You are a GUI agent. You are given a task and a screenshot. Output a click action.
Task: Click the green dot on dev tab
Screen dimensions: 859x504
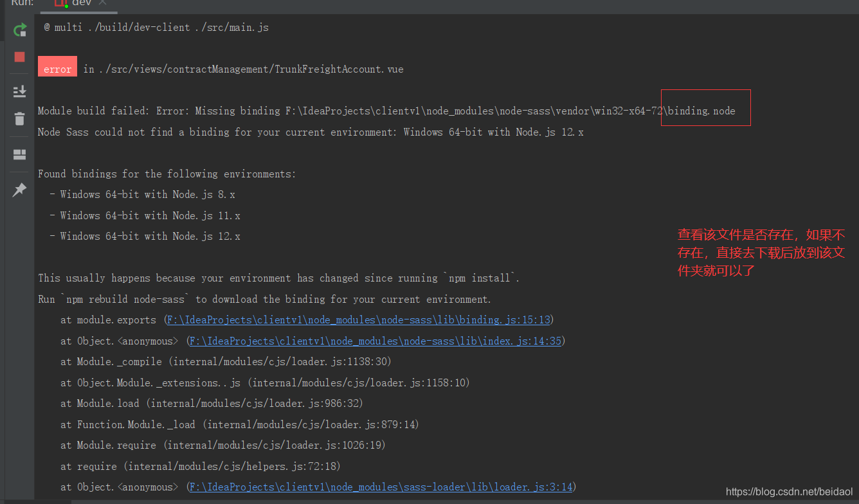click(x=65, y=6)
